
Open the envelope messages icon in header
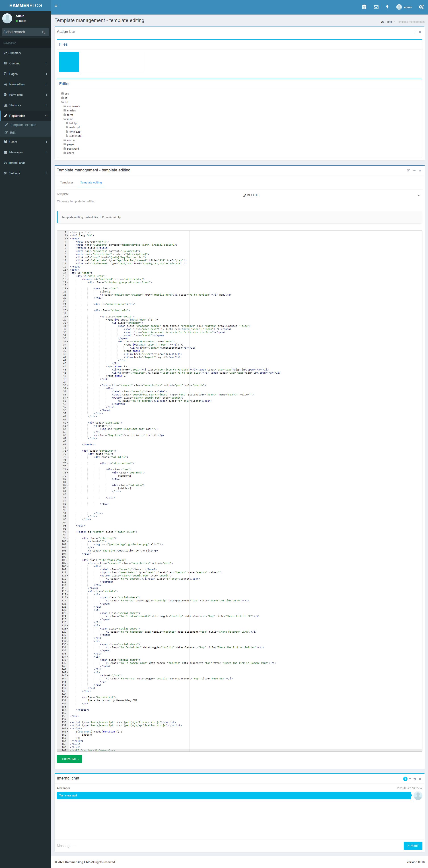pyautogui.click(x=376, y=7)
